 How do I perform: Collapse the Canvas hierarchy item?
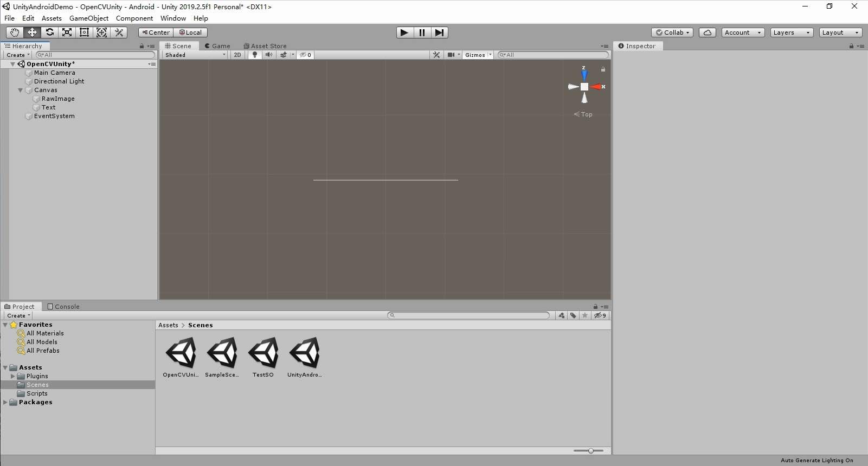21,90
